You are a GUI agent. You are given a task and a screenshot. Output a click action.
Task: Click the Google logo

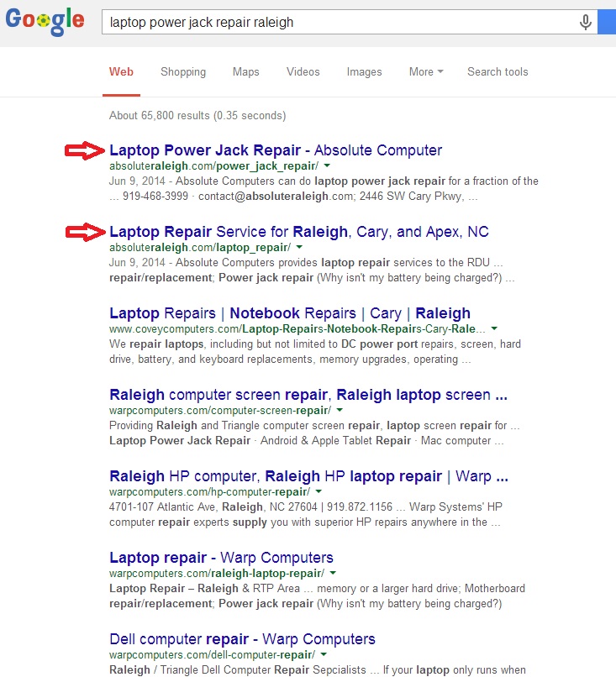45,21
